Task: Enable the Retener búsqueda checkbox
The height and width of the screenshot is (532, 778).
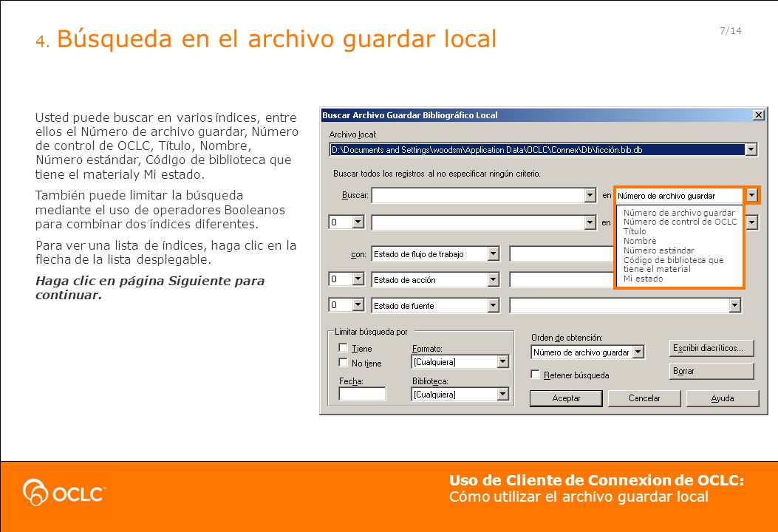Action: coord(536,375)
